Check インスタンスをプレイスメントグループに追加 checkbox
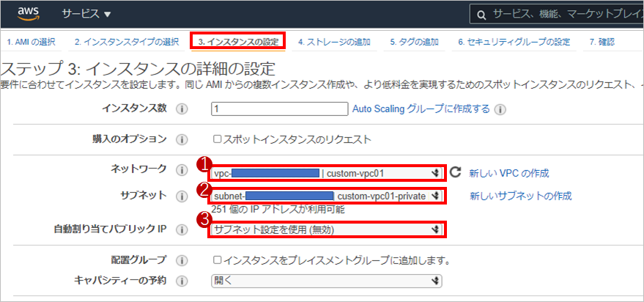The image size is (644, 302). (217, 260)
